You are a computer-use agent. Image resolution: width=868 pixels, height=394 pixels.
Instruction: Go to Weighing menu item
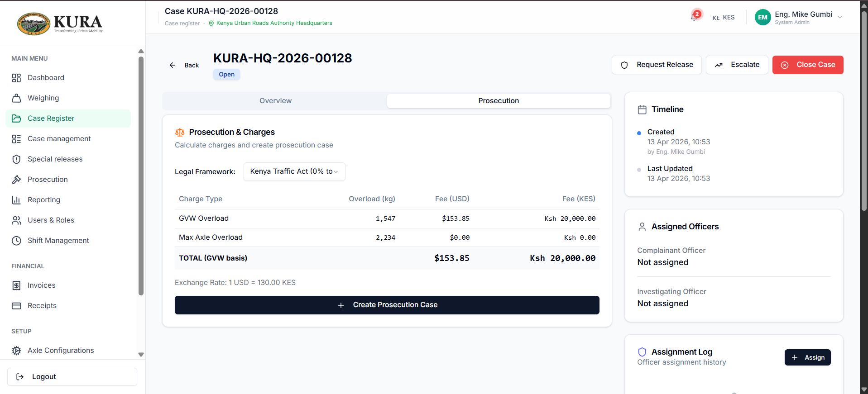coord(68,98)
